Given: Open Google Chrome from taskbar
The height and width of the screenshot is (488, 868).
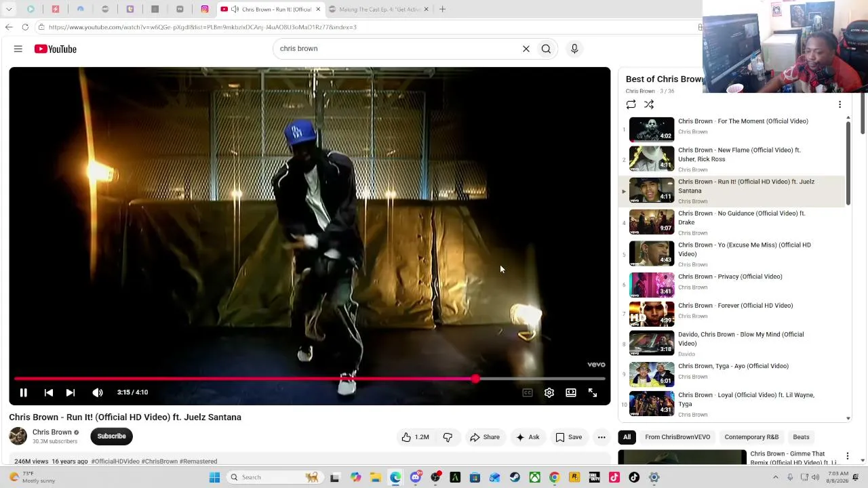Looking at the screenshot, I should [x=554, y=477].
